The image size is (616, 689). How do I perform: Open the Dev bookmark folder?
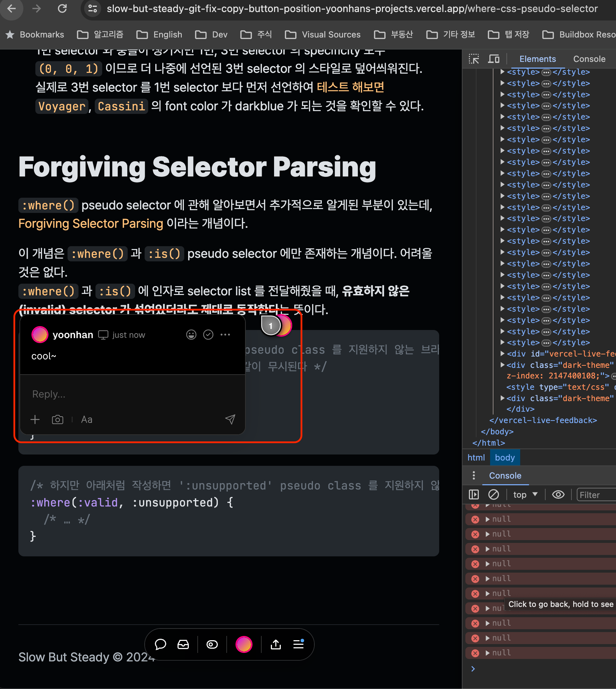211,34
